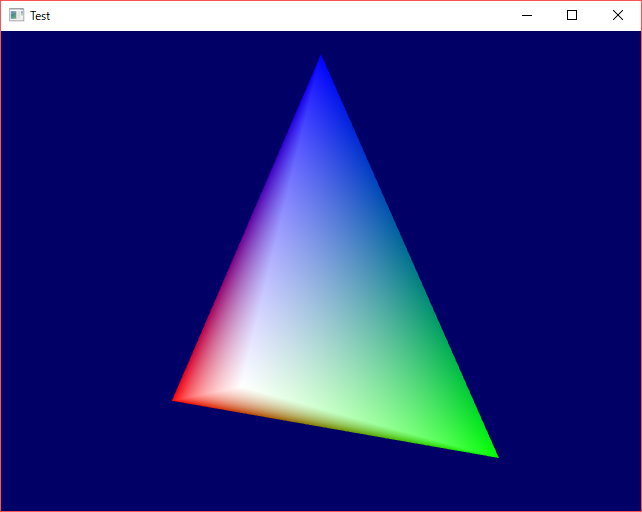Minimize the Test window
The width and height of the screenshot is (642, 512).
[526, 15]
